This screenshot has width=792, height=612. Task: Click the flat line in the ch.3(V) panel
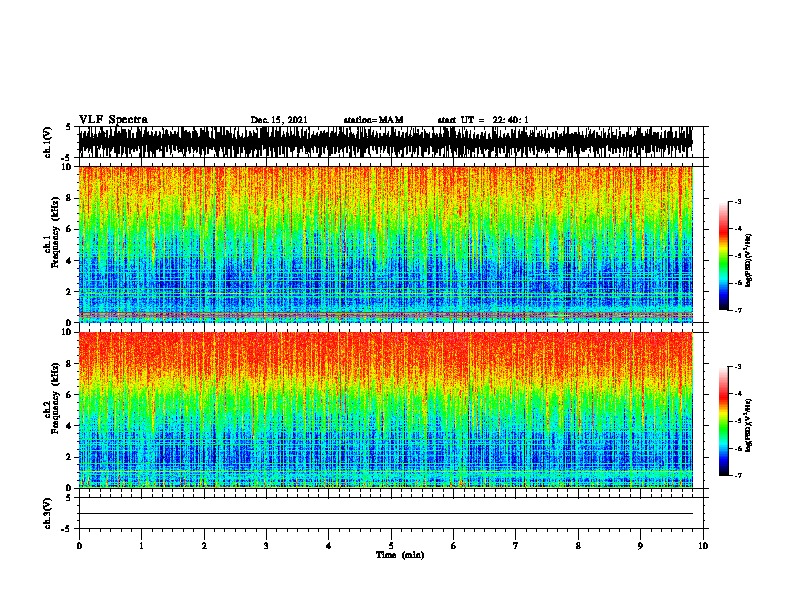385,514
